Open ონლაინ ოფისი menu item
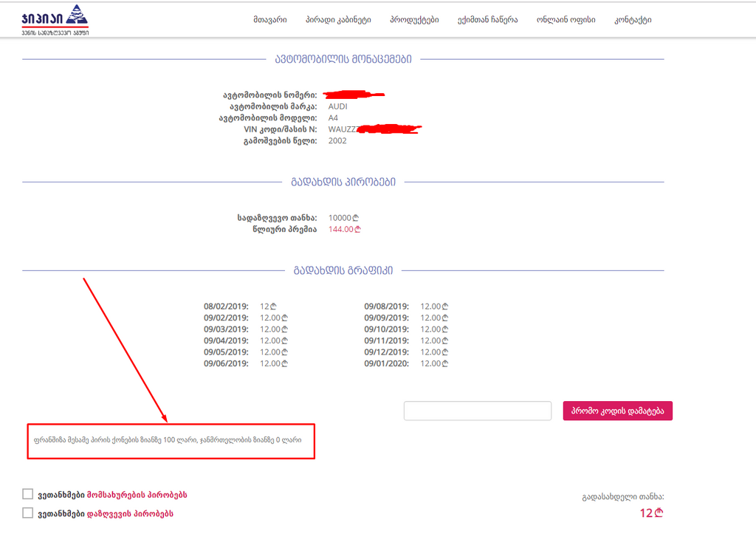The height and width of the screenshot is (534, 756). click(x=566, y=20)
